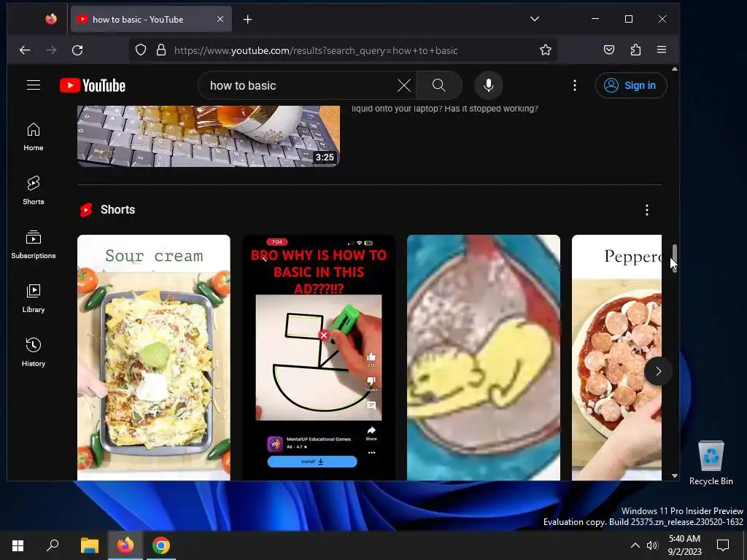Screen dimensions: 747x560
Task: Open Windows taskbar search
Action: pos(53,545)
